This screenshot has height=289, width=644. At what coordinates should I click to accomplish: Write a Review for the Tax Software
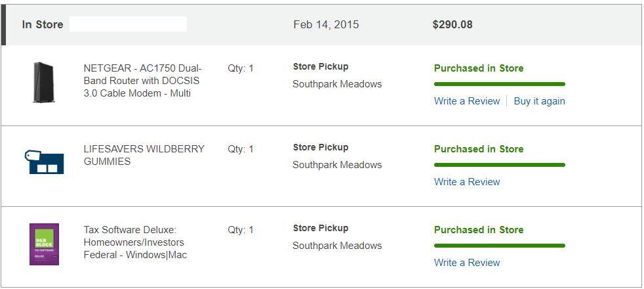point(466,263)
